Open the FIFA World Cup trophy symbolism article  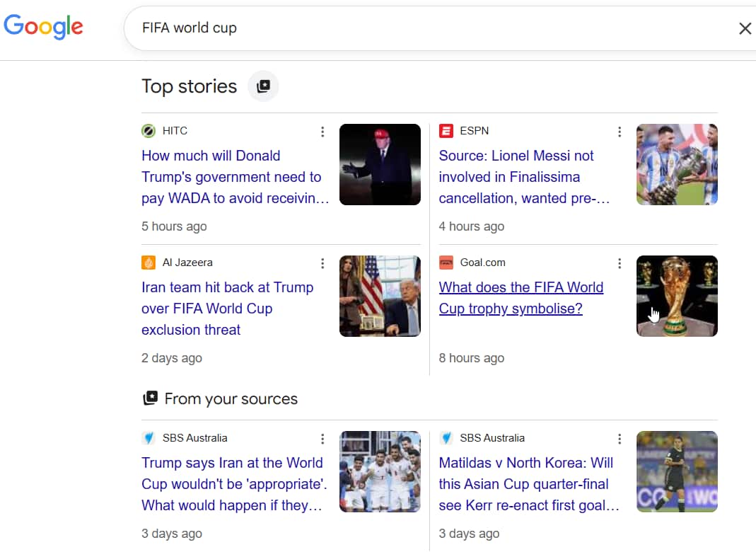click(521, 297)
